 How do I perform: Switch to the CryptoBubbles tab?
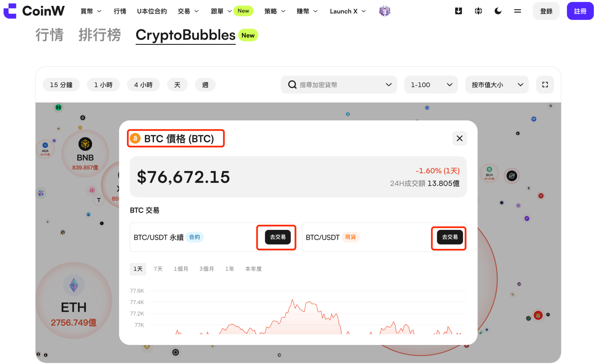pyautogui.click(x=185, y=35)
